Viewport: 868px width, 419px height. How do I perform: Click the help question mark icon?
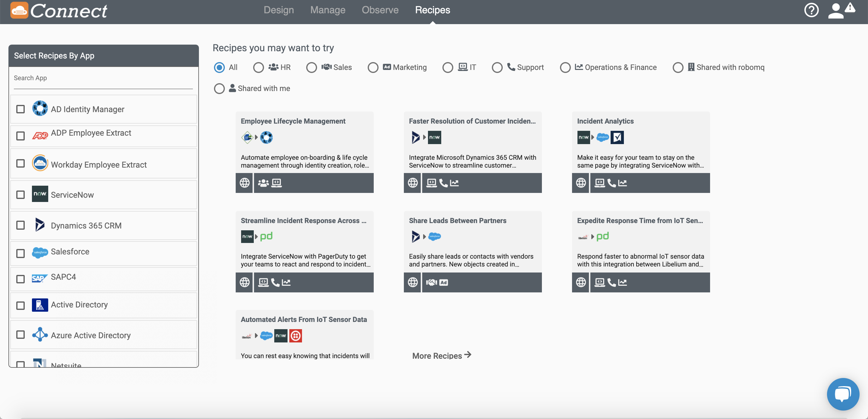point(810,10)
